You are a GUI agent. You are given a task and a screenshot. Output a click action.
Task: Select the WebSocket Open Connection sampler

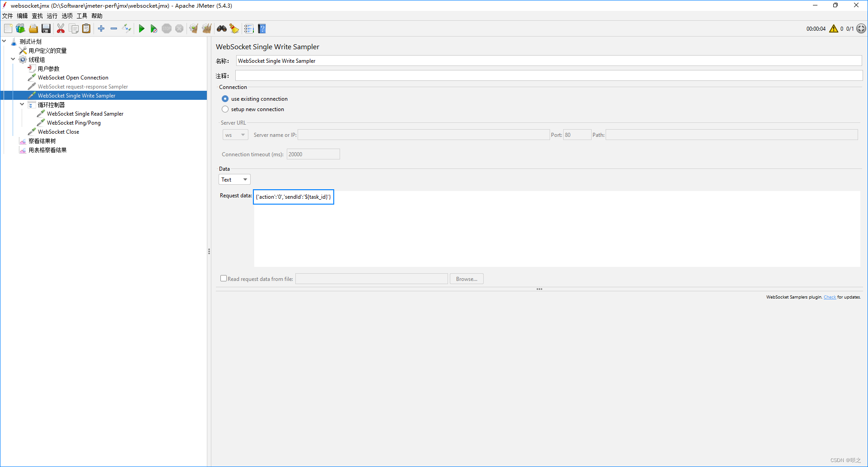tap(73, 77)
